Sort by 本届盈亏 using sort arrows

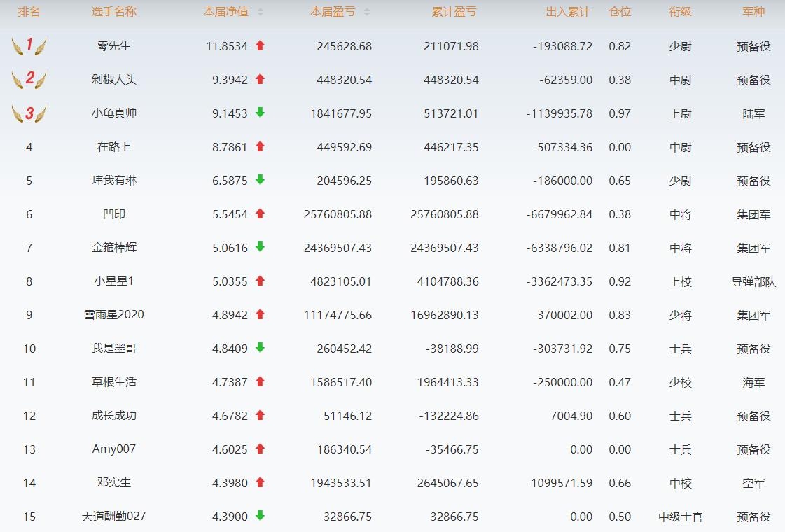pos(367,12)
